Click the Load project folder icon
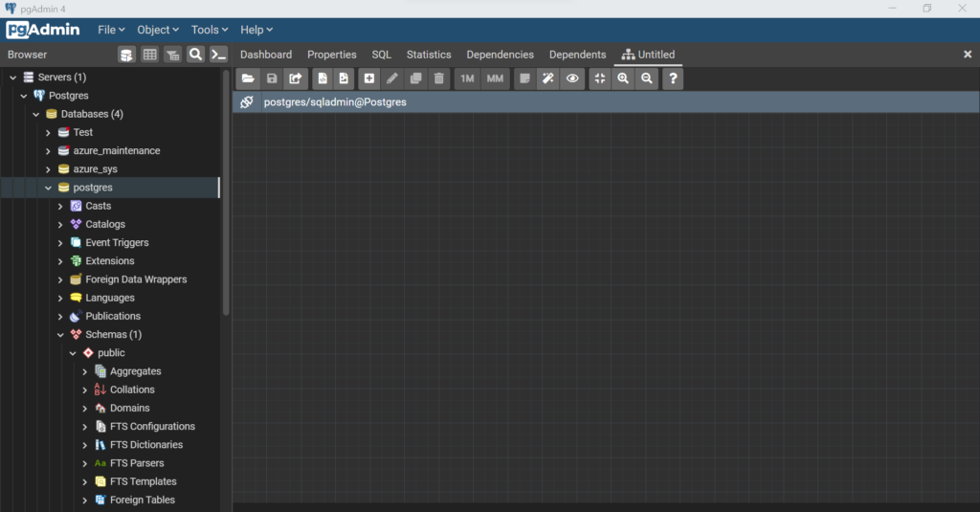 (248, 78)
